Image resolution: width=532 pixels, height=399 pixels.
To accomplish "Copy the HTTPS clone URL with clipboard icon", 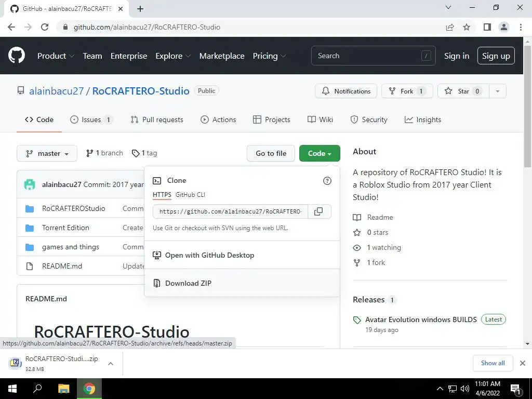I will pos(318,211).
